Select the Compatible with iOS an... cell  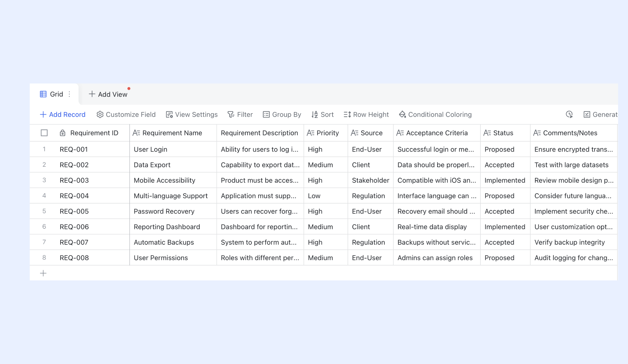437,180
